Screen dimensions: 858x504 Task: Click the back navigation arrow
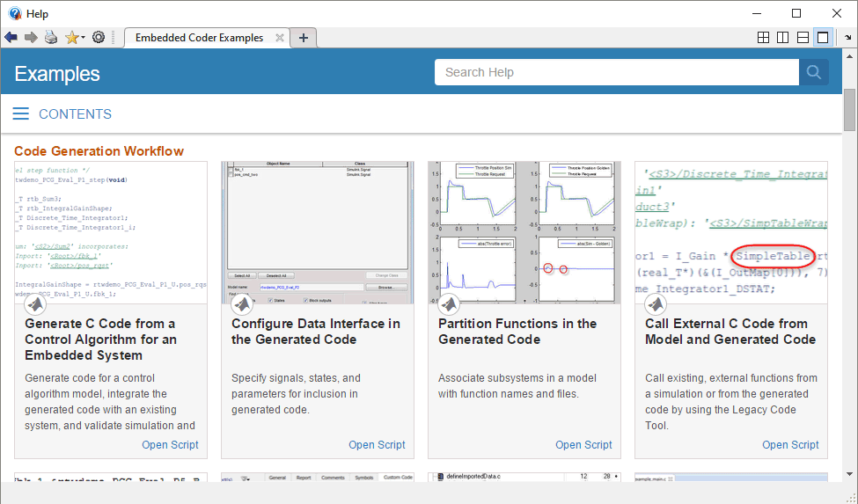[11, 38]
